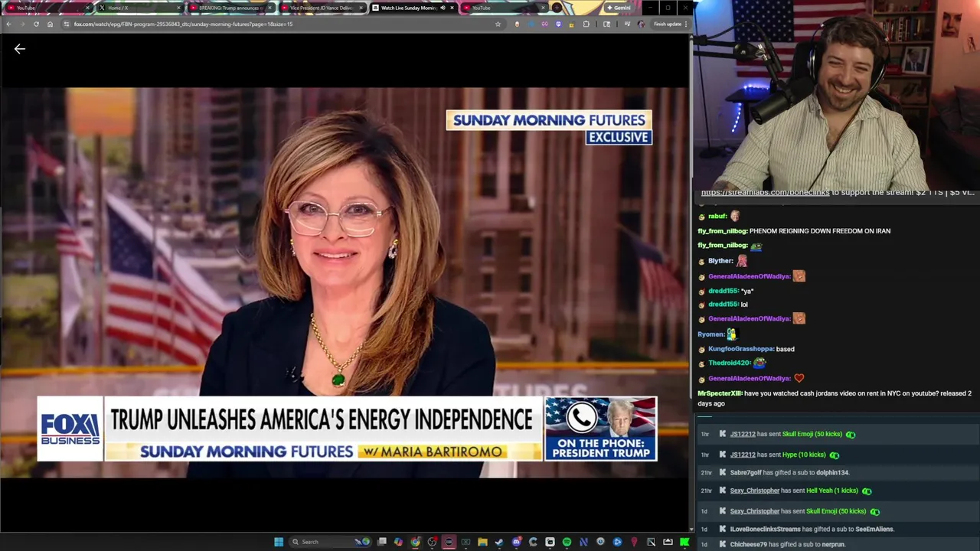
Task: Click Blyther chat username
Action: tap(720, 261)
